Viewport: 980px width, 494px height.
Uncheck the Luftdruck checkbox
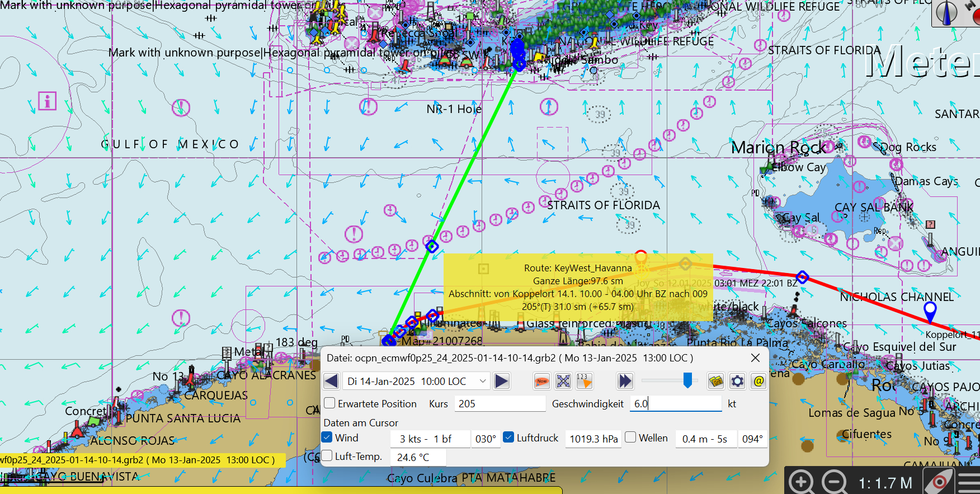[508, 437]
